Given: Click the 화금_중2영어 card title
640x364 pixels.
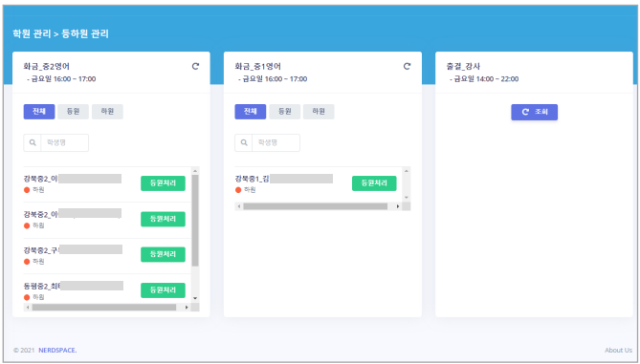Looking at the screenshot, I should tap(47, 66).
